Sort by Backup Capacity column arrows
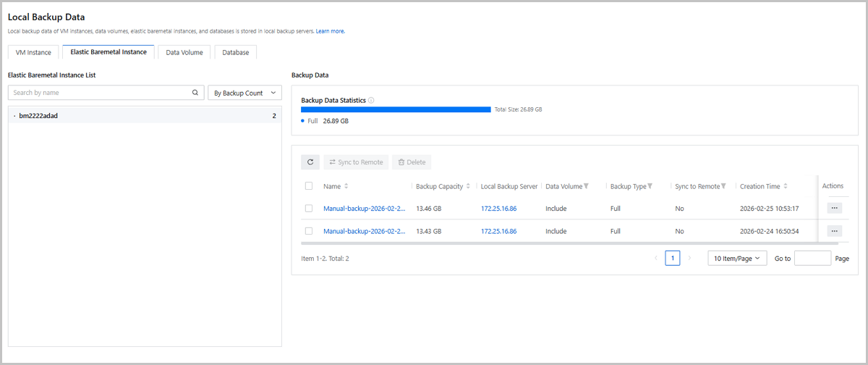 coord(469,186)
